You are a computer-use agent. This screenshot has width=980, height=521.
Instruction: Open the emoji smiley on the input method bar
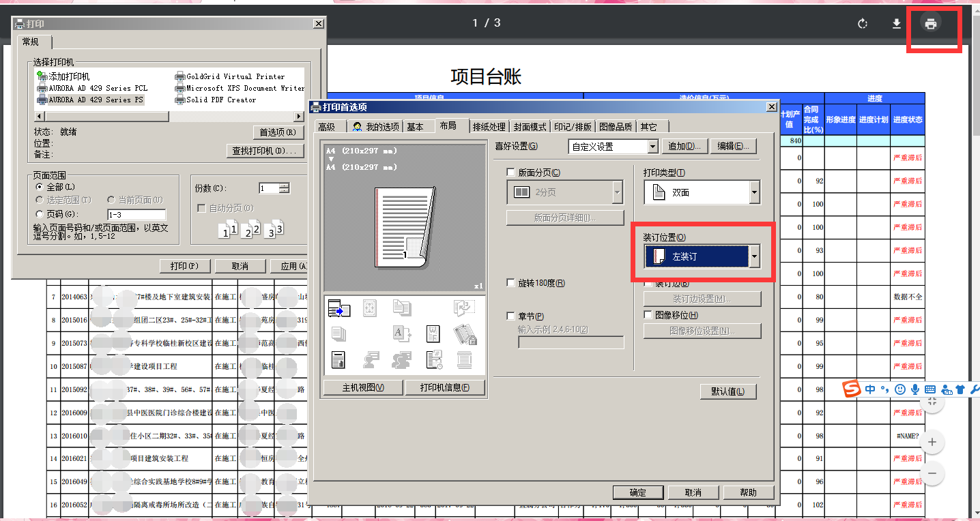(x=900, y=389)
